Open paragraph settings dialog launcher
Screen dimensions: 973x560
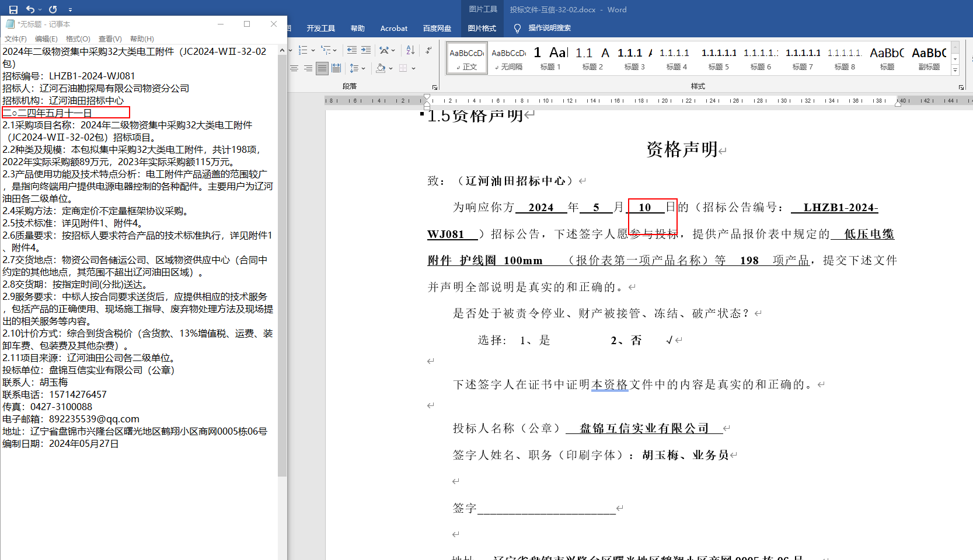click(434, 87)
